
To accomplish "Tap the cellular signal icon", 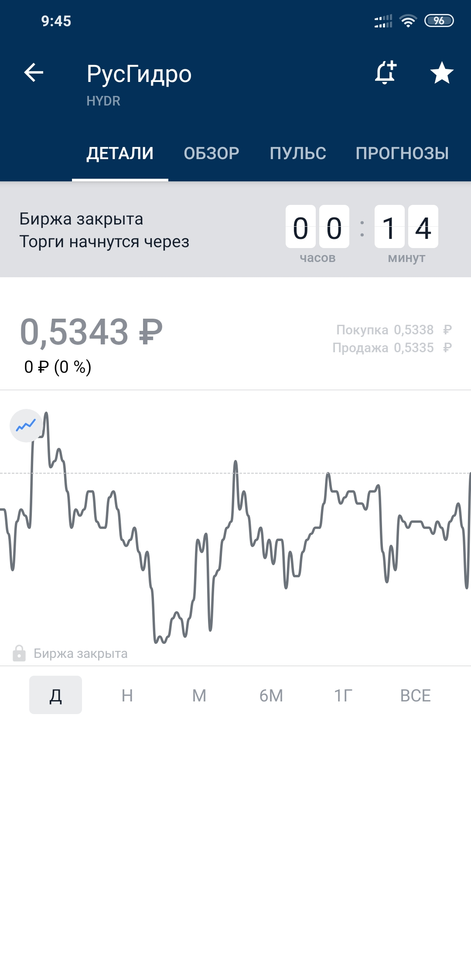I will coord(383,21).
